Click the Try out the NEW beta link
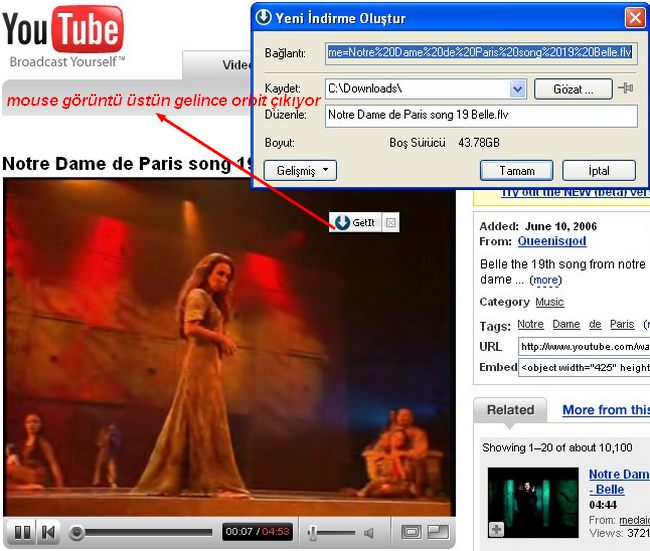Screen dimensions: 650x551 pyautogui.click(x=575, y=193)
